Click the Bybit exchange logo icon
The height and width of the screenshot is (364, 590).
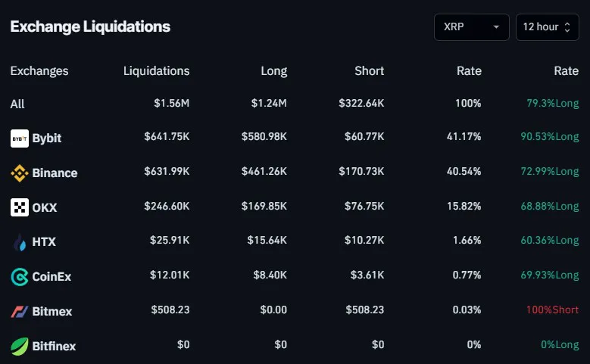click(19, 138)
